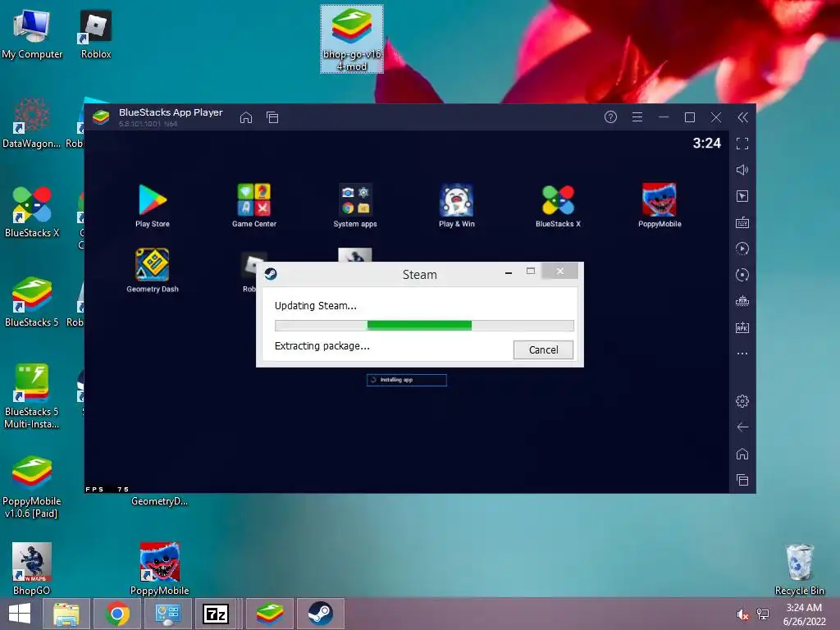This screenshot has height=630, width=840.
Task: Collapse the BlueStacks side toolbar
Action: [742, 117]
